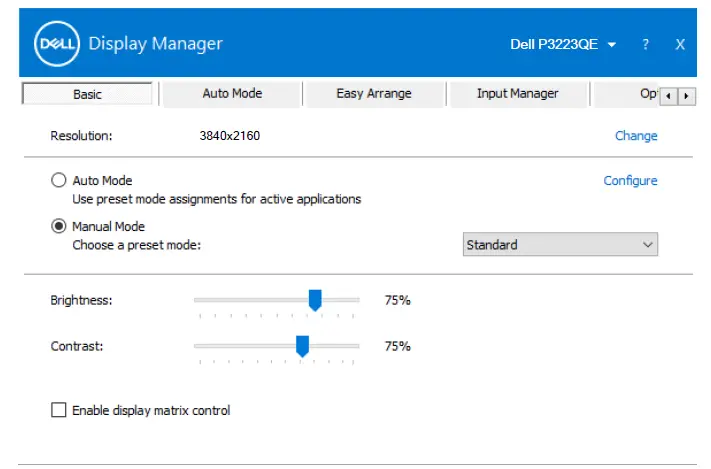Click the Change resolution link
Viewport: 711px width, 469px height.
pyautogui.click(x=636, y=136)
